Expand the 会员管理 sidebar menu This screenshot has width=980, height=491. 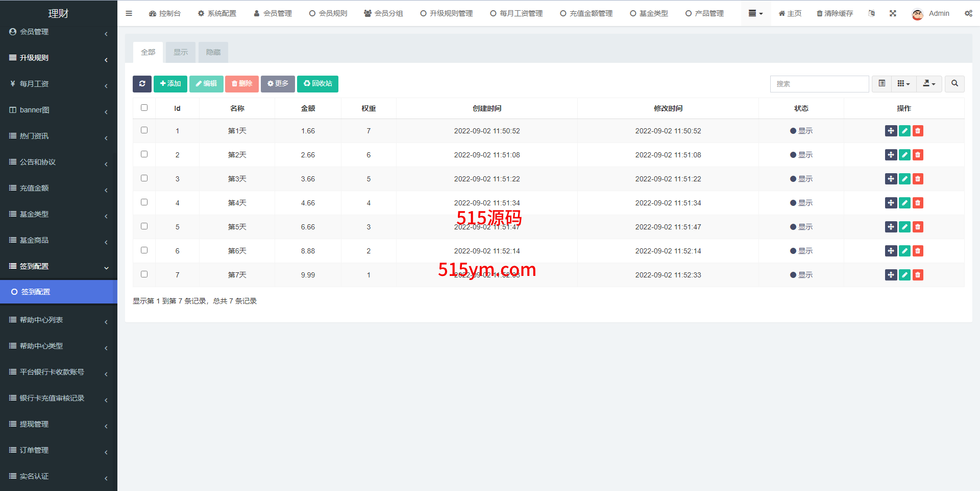click(58, 32)
